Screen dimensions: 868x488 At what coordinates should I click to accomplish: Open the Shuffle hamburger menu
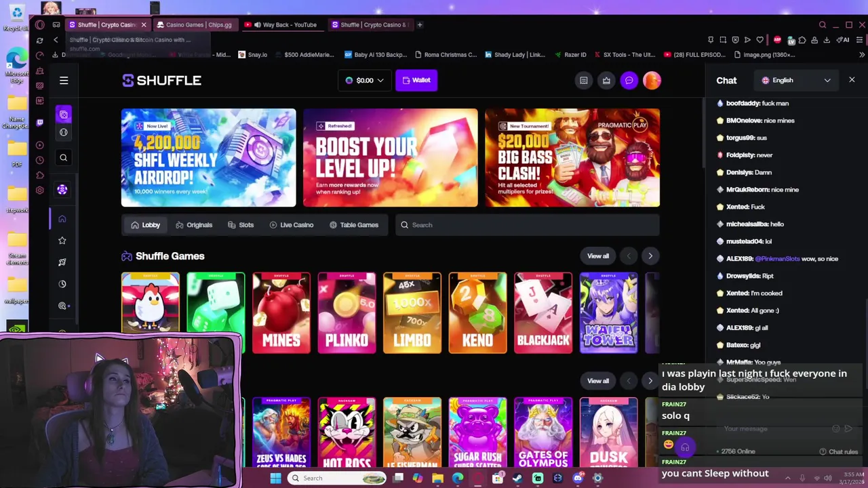[x=64, y=81]
